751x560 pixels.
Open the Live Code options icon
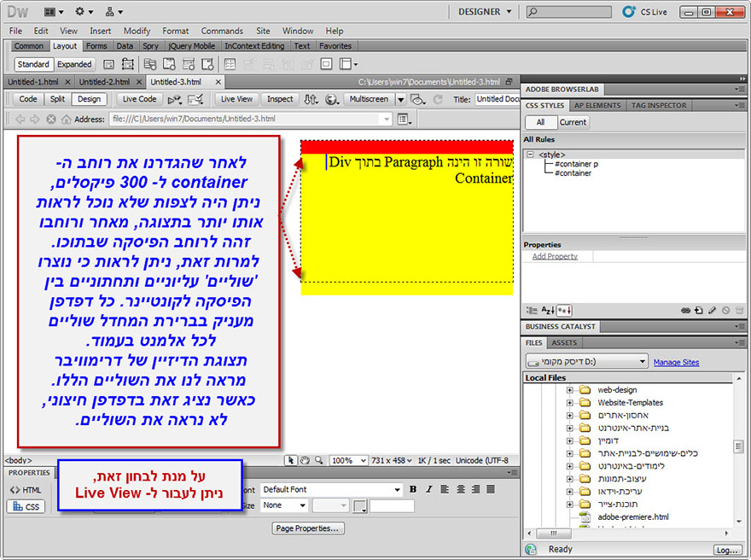(175, 99)
